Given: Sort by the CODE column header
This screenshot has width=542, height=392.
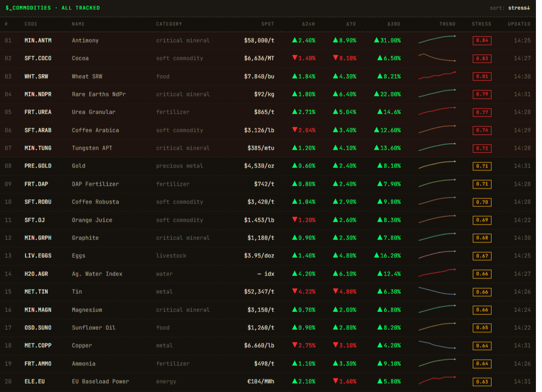Looking at the screenshot, I should pos(31,24).
